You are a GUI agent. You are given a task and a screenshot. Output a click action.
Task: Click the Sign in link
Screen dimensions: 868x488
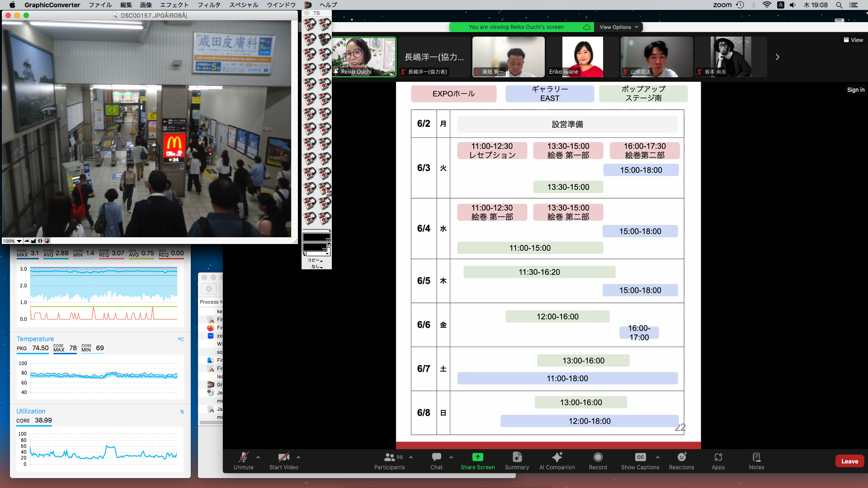tap(855, 90)
